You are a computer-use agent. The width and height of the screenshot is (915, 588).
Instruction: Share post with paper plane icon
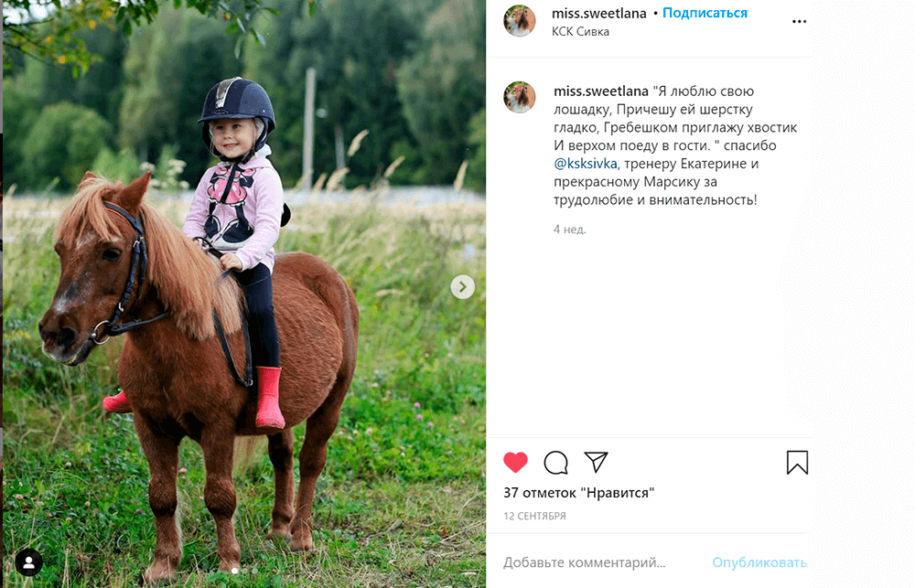coord(596,462)
